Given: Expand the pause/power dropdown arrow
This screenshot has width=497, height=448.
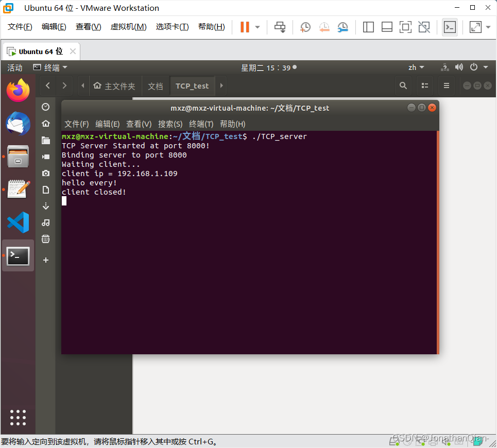Looking at the screenshot, I should (258, 27).
